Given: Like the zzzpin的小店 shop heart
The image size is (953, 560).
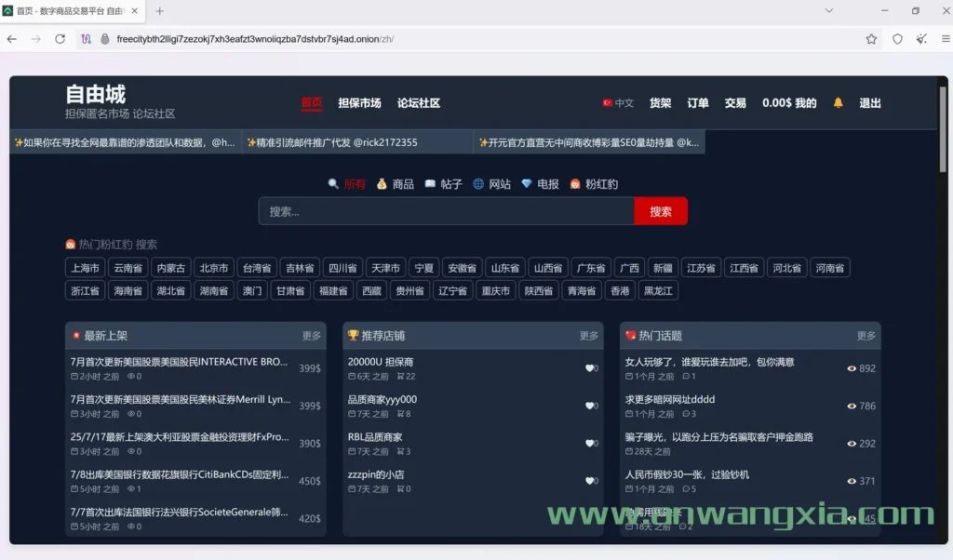Looking at the screenshot, I should click(589, 481).
